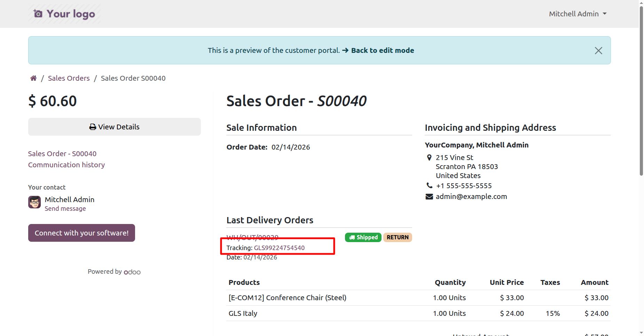Open tracking number GLS99224754540
The image size is (644, 336).
pyautogui.click(x=279, y=248)
